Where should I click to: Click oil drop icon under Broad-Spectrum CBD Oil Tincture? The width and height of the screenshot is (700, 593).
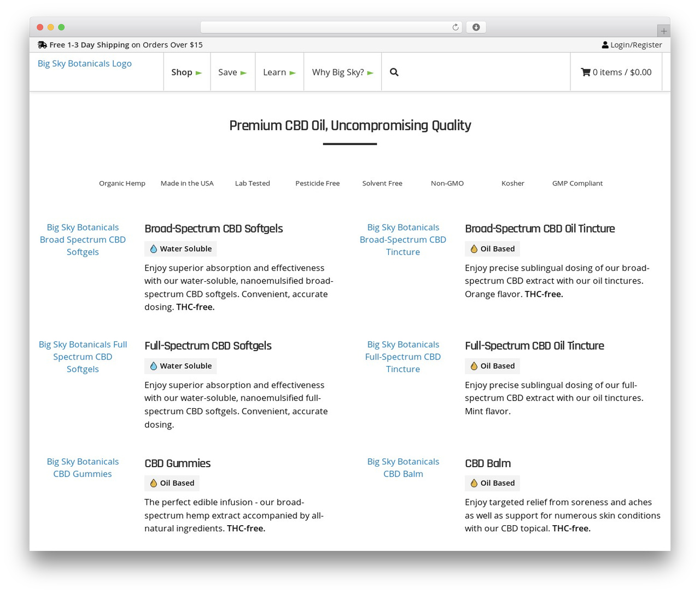(474, 249)
